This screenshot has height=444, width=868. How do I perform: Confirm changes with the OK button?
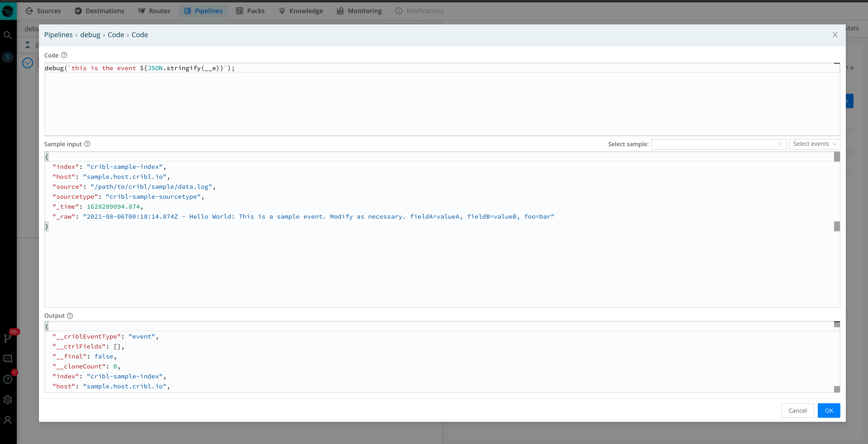[828, 411]
